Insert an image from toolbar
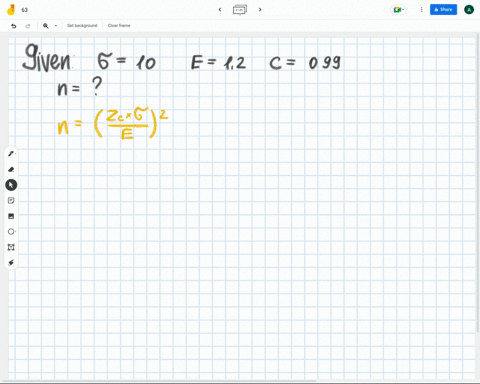Viewport: 480px width, 384px height. [x=11, y=216]
